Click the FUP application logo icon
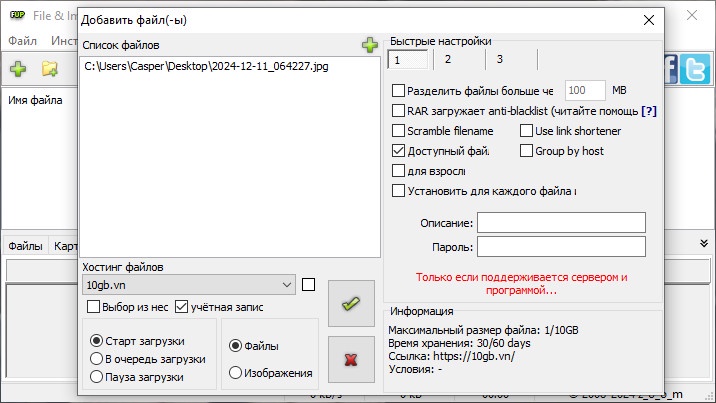This screenshot has width=716, height=403. 17,15
